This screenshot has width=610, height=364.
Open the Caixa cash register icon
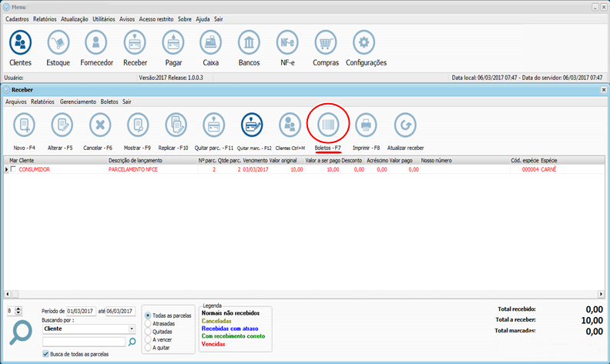[x=210, y=42]
